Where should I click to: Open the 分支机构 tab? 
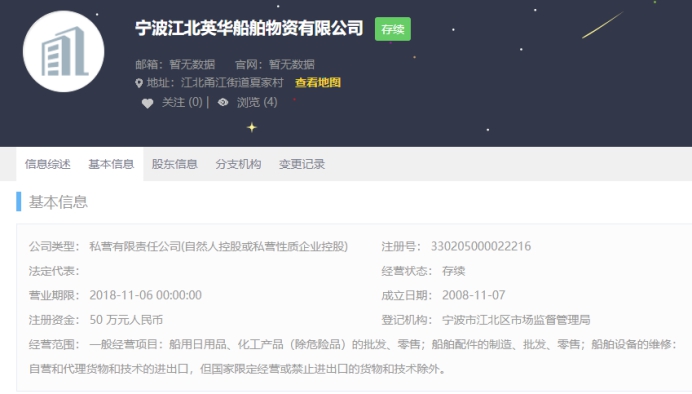[x=238, y=164]
